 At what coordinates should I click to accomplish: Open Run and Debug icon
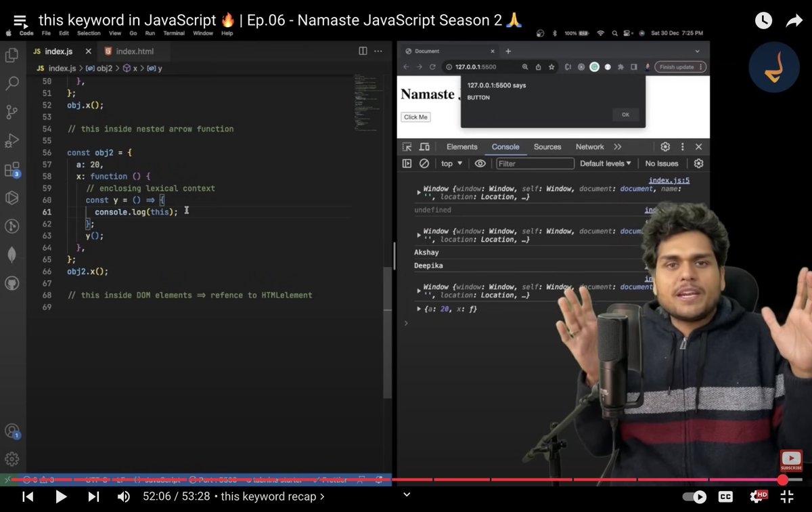click(12, 140)
